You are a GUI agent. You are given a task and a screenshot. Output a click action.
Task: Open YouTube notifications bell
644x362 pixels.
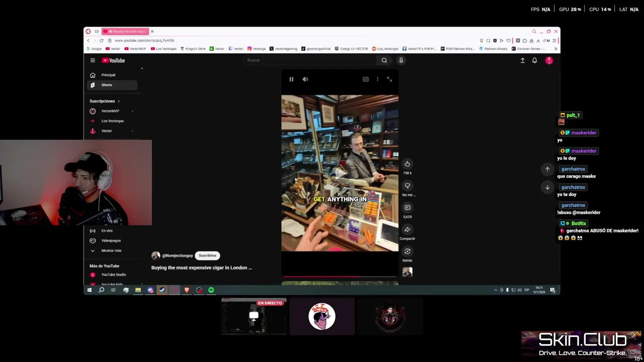tap(535, 60)
